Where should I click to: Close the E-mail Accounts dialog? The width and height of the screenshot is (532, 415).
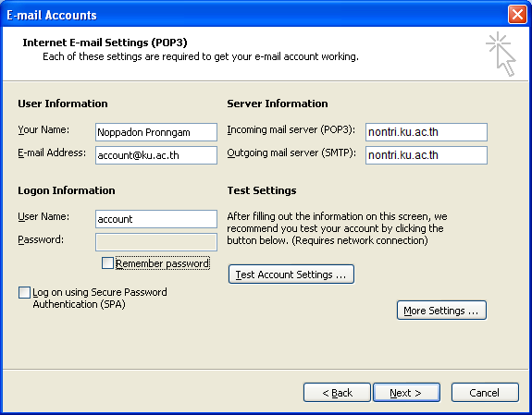(517, 15)
